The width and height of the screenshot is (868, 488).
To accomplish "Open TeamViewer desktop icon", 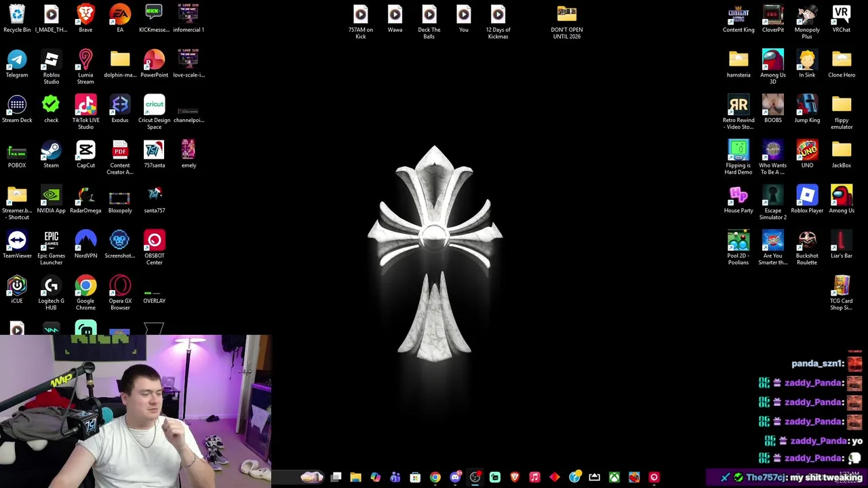I will tap(17, 245).
